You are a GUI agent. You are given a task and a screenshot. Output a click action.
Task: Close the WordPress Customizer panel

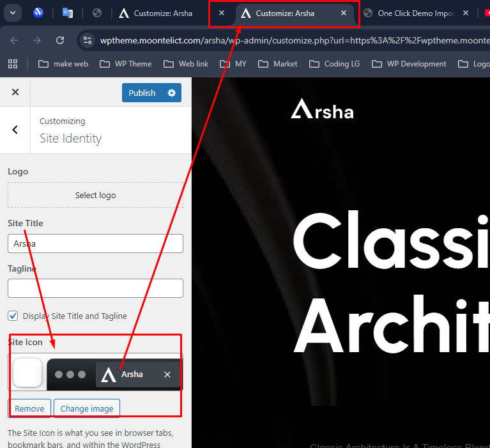click(x=15, y=92)
